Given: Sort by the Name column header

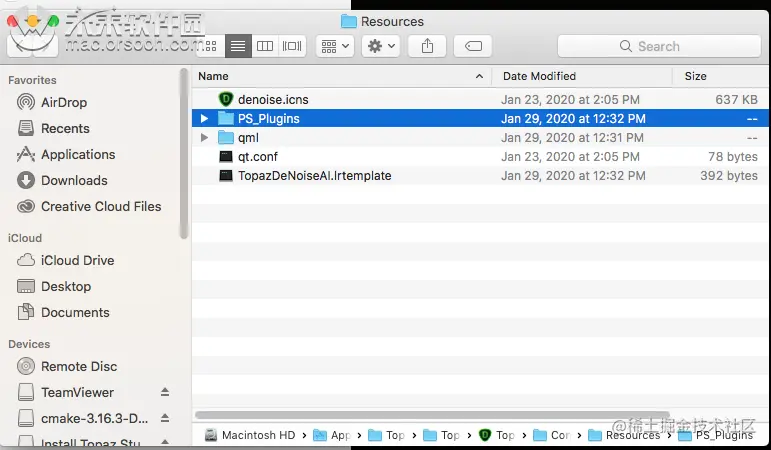Looking at the screenshot, I should tap(213, 76).
